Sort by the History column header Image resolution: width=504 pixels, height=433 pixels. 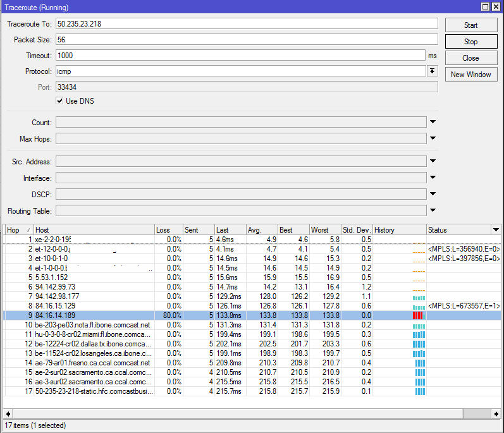click(x=400, y=230)
